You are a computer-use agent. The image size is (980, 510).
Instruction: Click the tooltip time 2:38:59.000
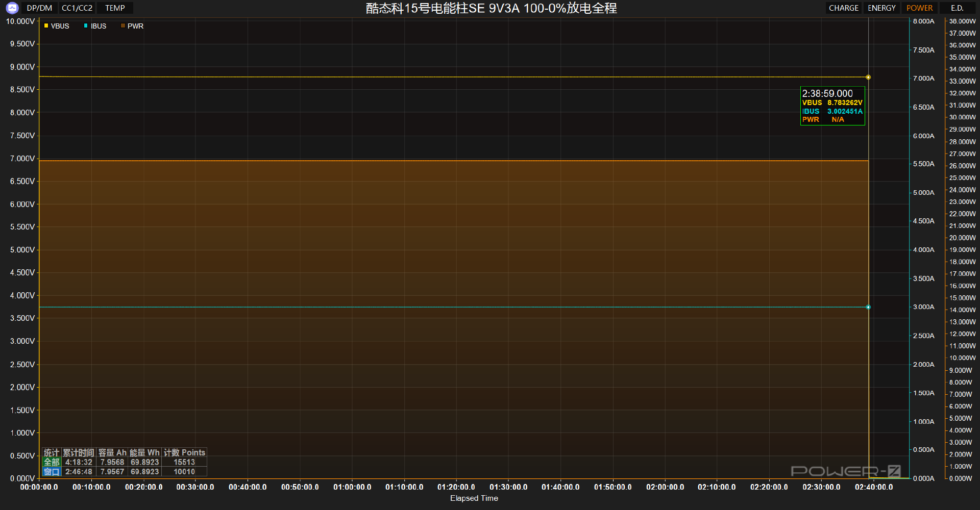pyautogui.click(x=827, y=93)
